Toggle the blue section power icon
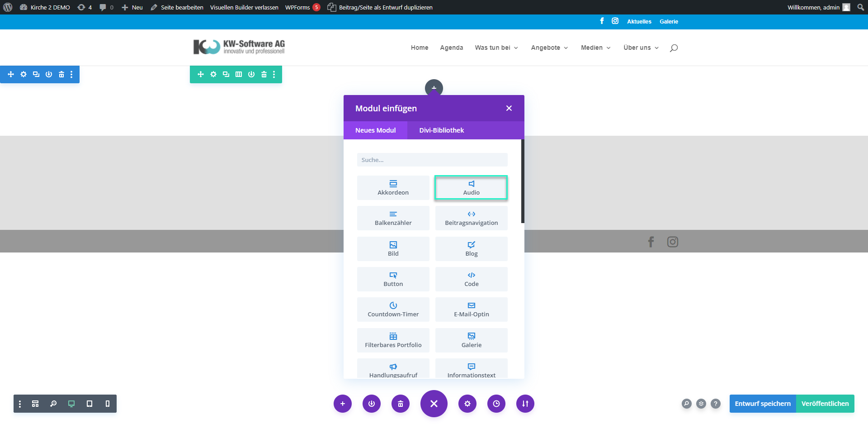The image size is (868, 424). click(49, 74)
